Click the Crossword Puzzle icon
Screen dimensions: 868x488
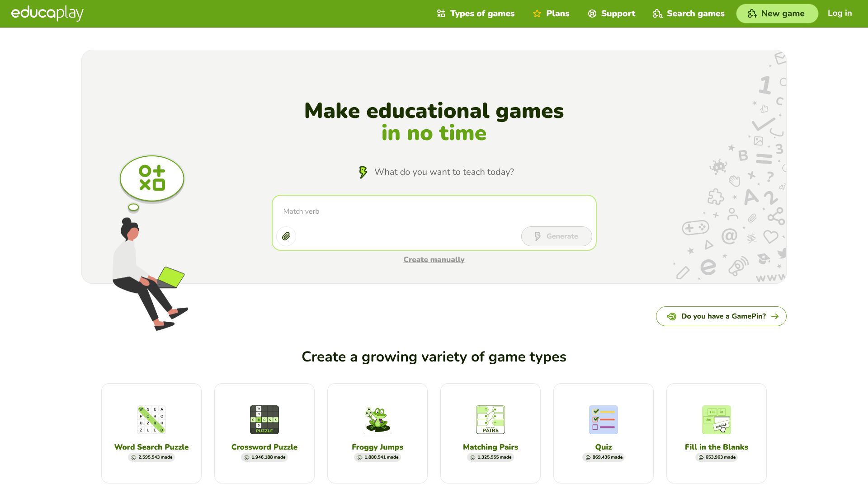click(x=264, y=420)
